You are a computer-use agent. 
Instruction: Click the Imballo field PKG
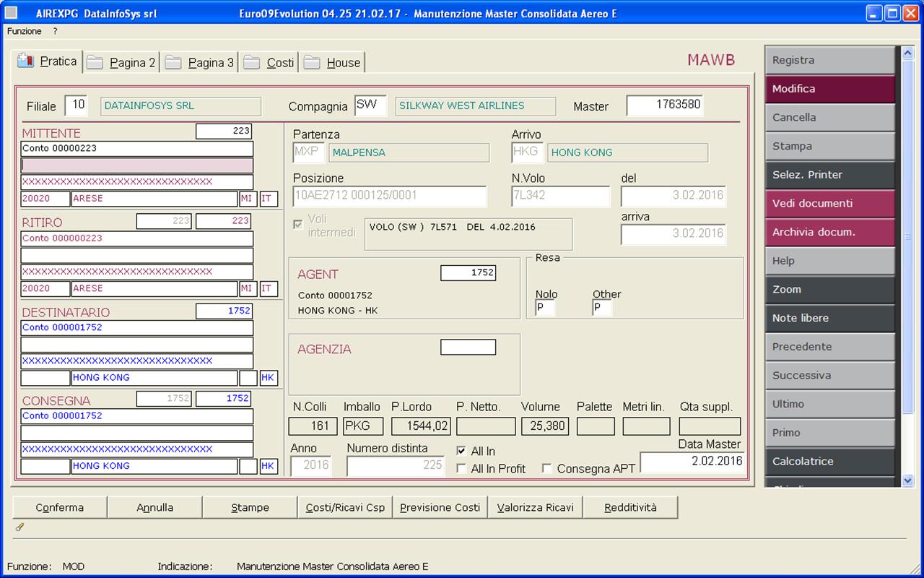point(363,426)
